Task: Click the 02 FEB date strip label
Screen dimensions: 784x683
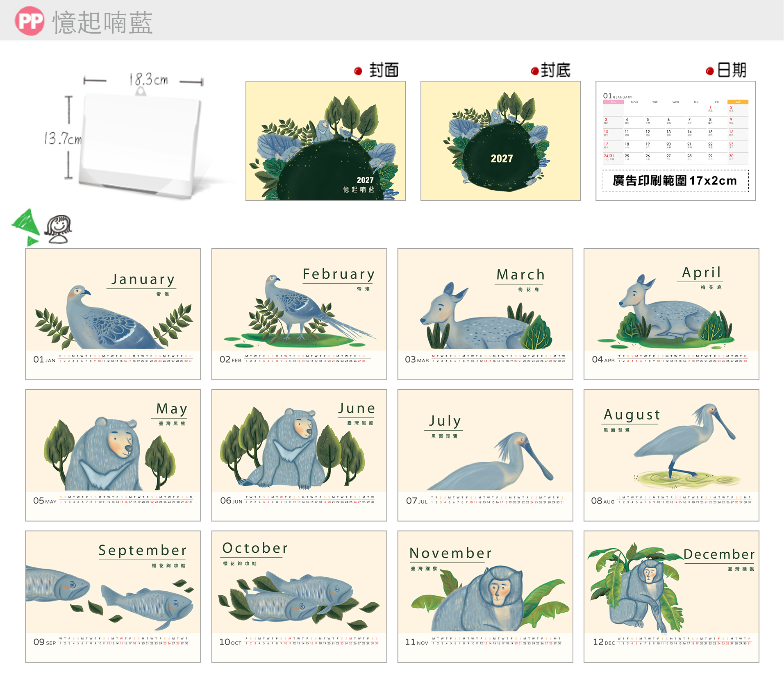Action: point(230,360)
